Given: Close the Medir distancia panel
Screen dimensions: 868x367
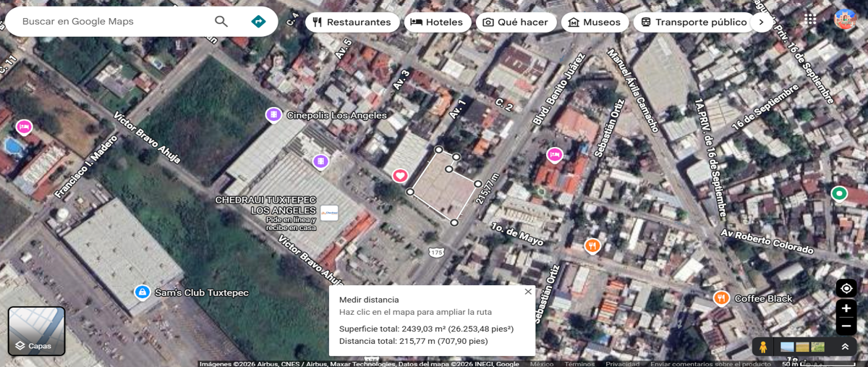Looking at the screenshot, I should coord(528,292).
